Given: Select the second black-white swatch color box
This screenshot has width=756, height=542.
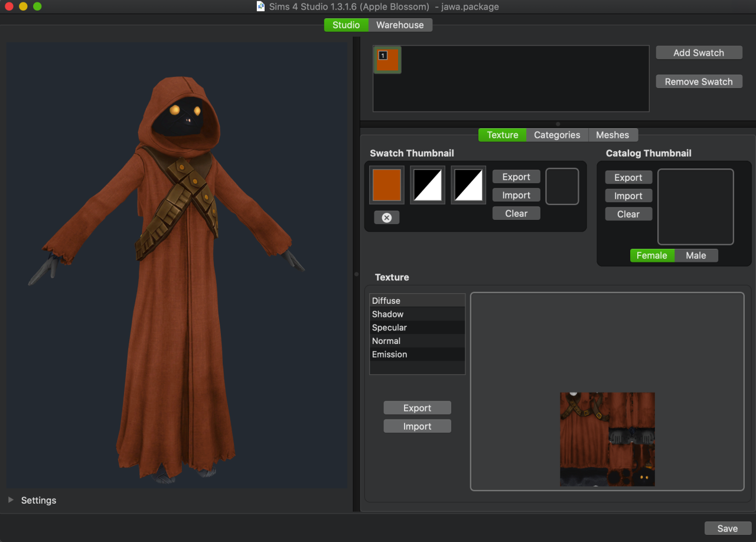Looking at the screenshot, I should pyautogui.click(x=468, y=185).
